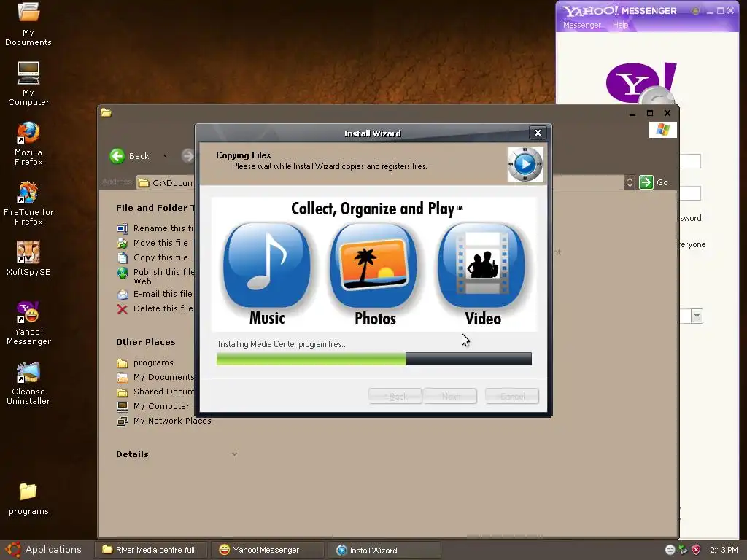Screen dimensions: 747x560
Task: Click the taskbar clock showing 2:13 PM
Action: [724, 550]
